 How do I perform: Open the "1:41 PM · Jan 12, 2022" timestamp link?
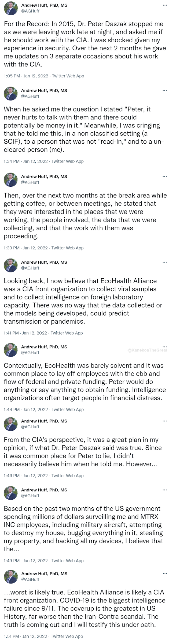[25, 333]
